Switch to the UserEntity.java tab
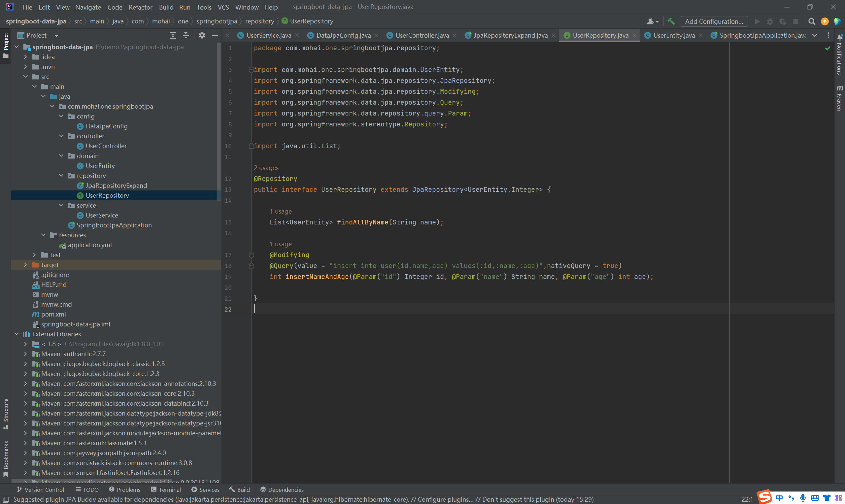This screenshot has height=504, width=845. [674, 35]
